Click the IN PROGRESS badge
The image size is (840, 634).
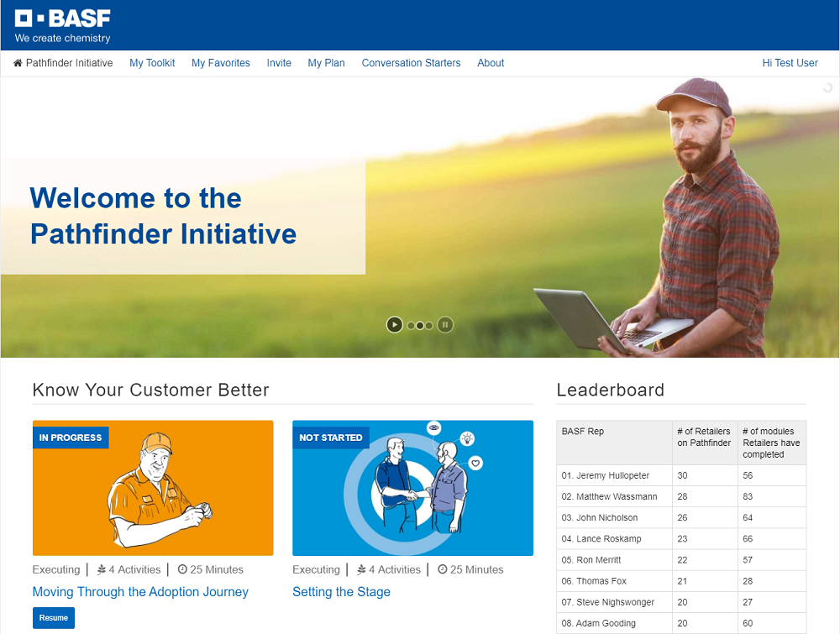point(71,438)
